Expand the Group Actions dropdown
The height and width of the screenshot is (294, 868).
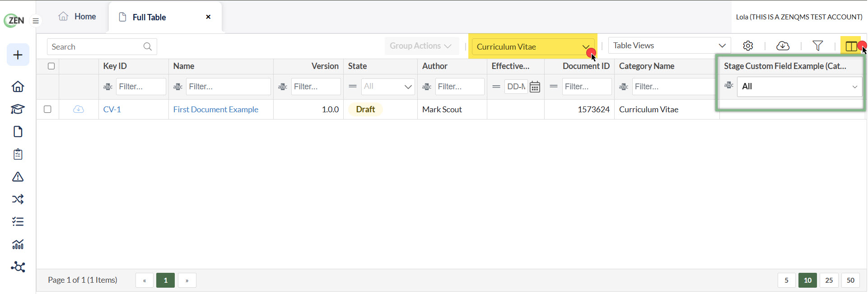(x=421, y=46)
